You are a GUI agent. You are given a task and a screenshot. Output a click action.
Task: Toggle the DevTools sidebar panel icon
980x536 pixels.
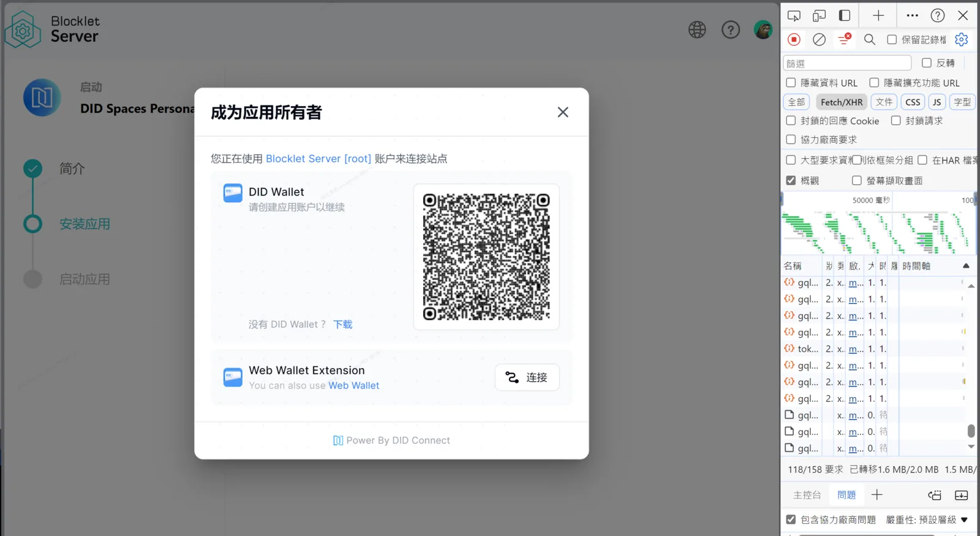845,16
